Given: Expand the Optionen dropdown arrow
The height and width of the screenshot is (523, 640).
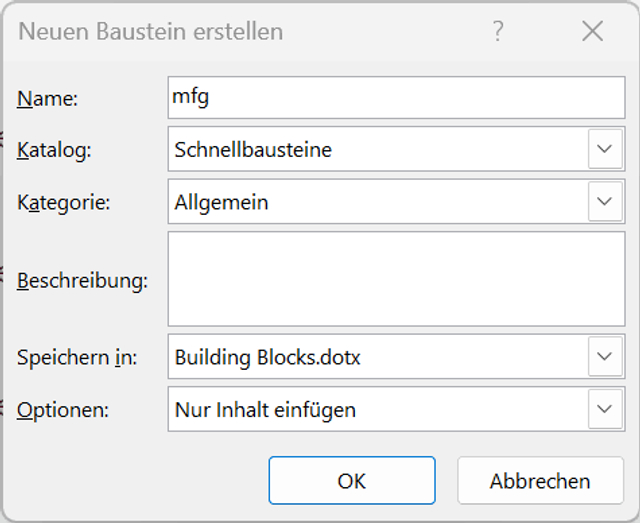Looking at the screenshot, I should click(x=605, y=409).
